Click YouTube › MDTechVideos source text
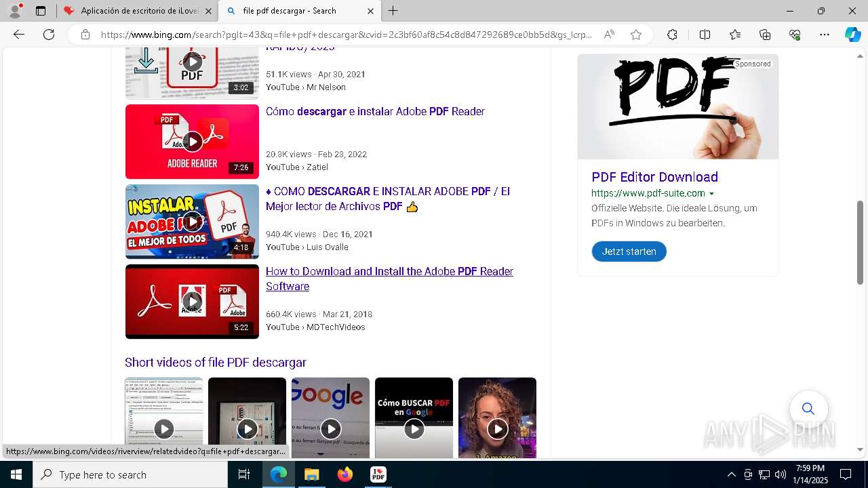The image size is (868, 488). [315, 327]
